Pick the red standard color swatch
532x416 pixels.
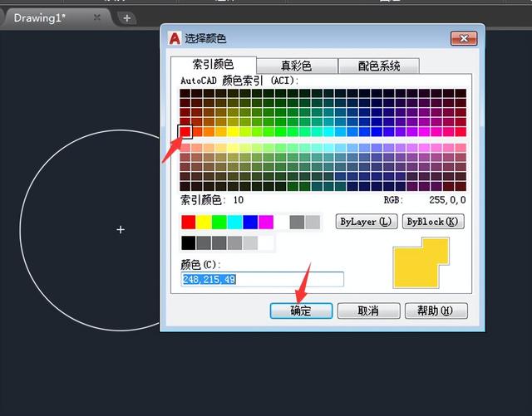[189, 222]
